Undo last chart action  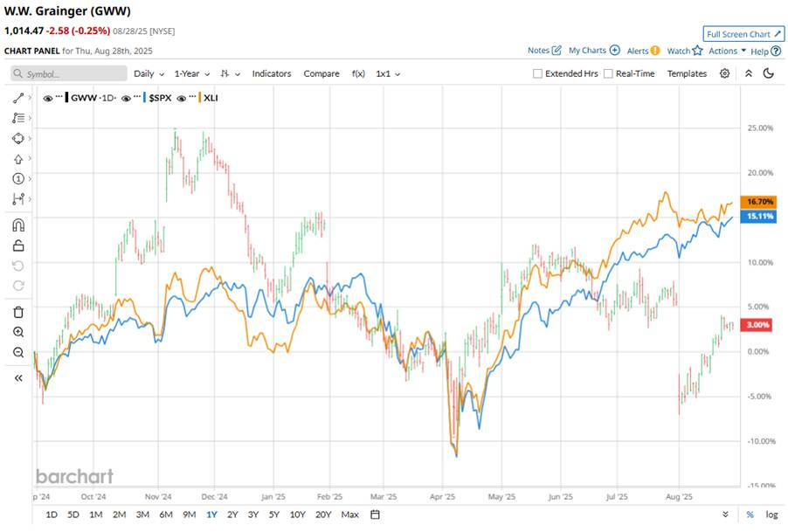click(18, 266)
